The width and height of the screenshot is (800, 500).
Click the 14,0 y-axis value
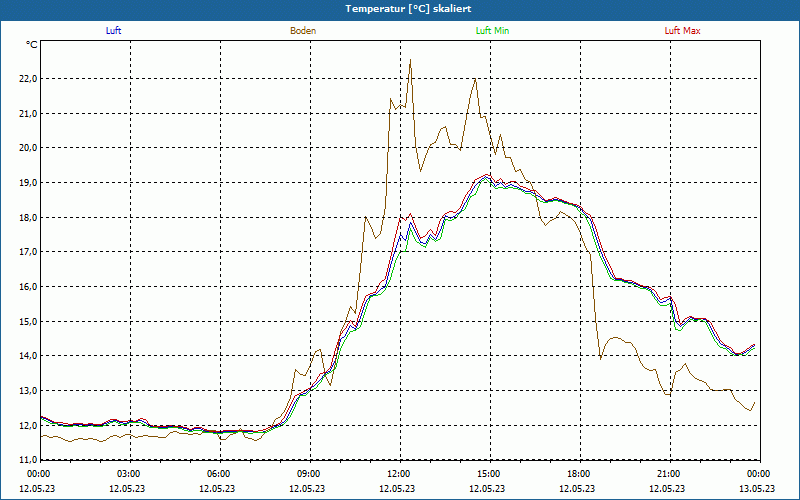click(28, 356)
